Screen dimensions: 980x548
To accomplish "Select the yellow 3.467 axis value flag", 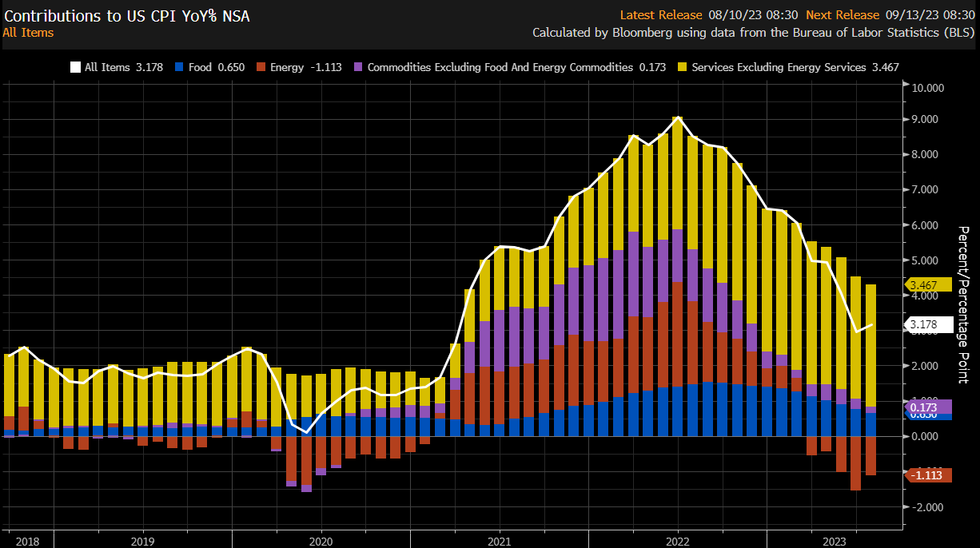I will pos(927,284).
